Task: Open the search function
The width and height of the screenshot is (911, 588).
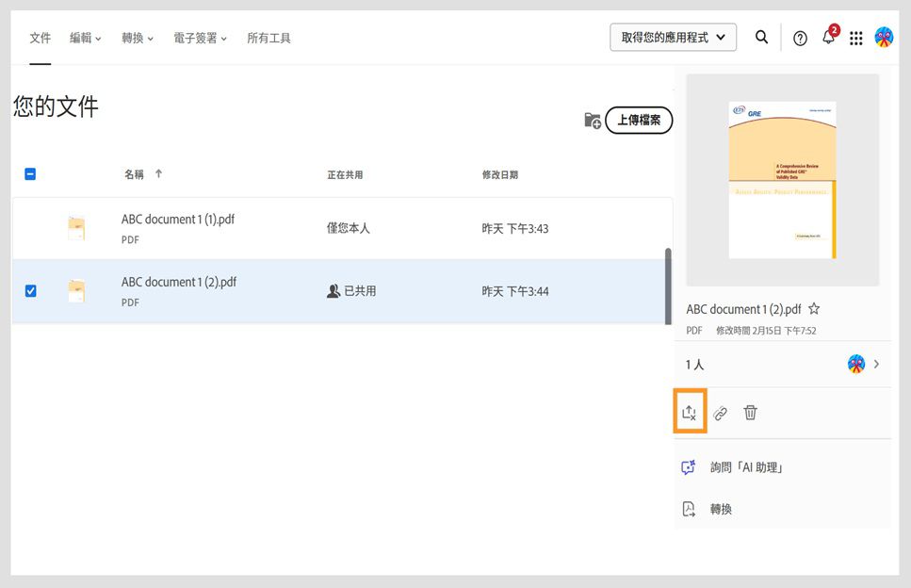Action: click(x=761, y=38)
